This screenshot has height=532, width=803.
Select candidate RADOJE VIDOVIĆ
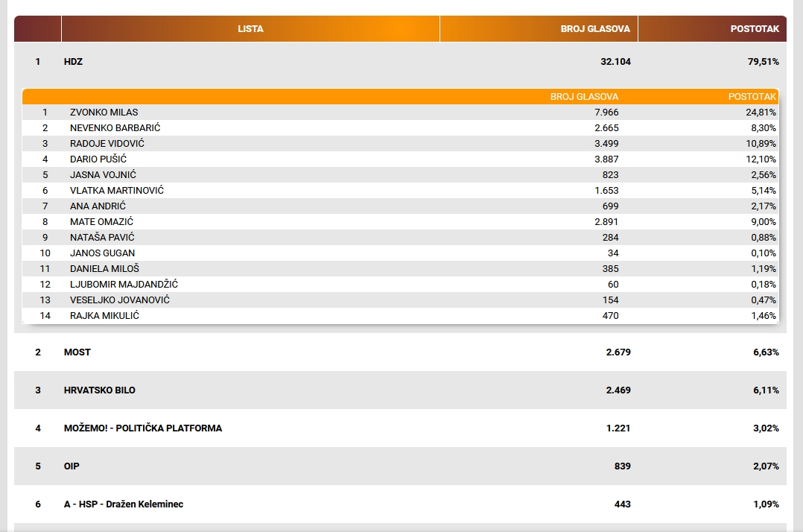(400, 143)
